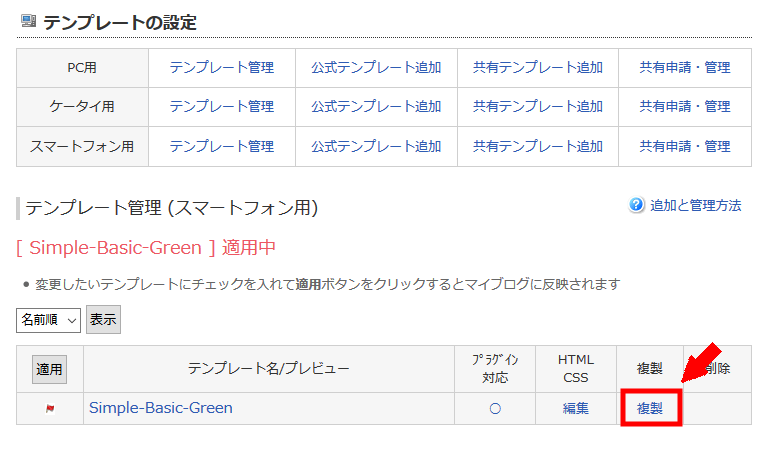Click the [ Simple-Basic-Green ] 適用中 status text
Image resolution: width=777 pixels, height=449 pixels.
click(146, 247)
